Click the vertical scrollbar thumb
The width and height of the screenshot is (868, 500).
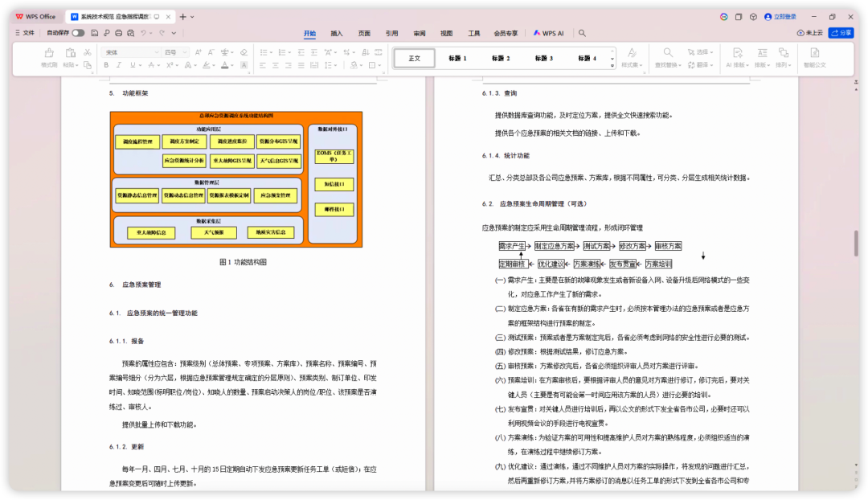click(x=857, y=244)
